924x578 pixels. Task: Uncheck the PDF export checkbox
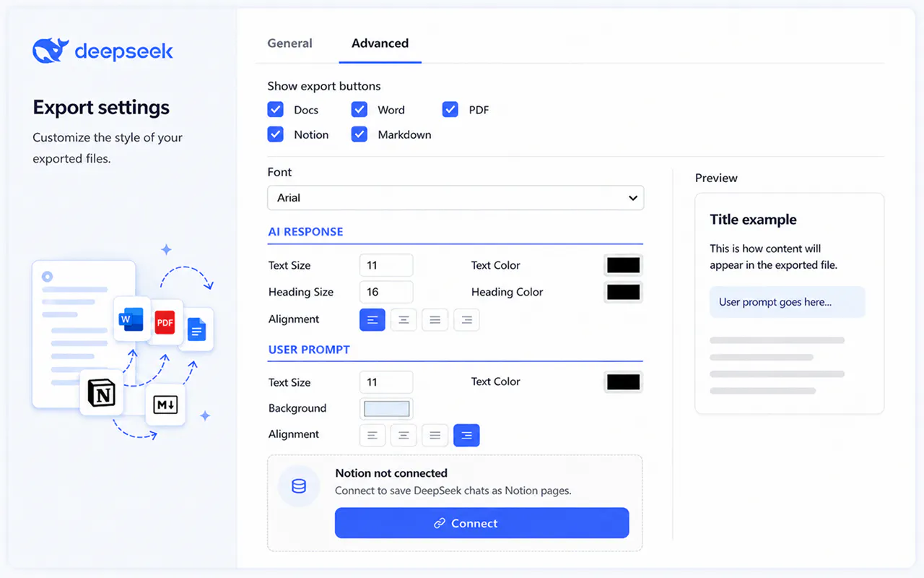click(x=450, y=109)
